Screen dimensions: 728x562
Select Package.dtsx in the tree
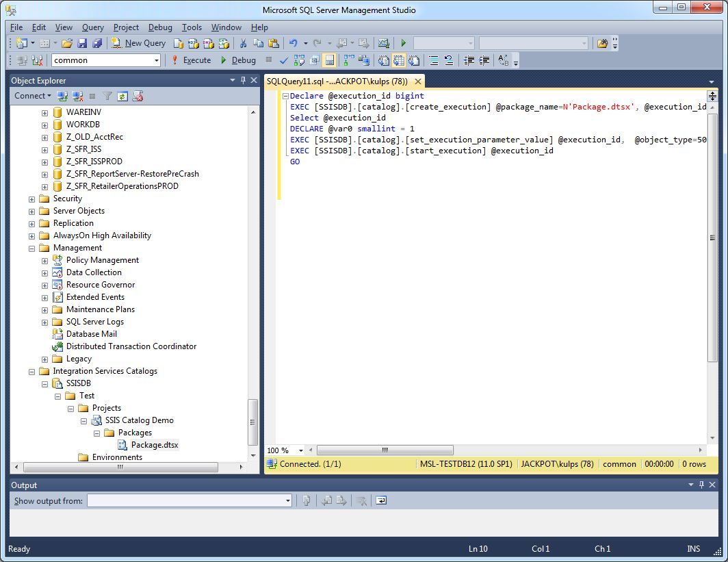pos(154,445)
